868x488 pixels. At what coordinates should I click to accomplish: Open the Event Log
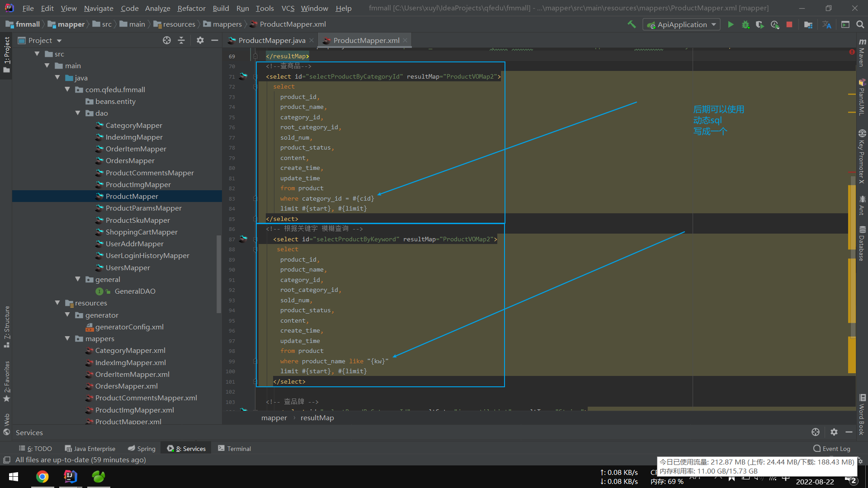tap(832, 448)
